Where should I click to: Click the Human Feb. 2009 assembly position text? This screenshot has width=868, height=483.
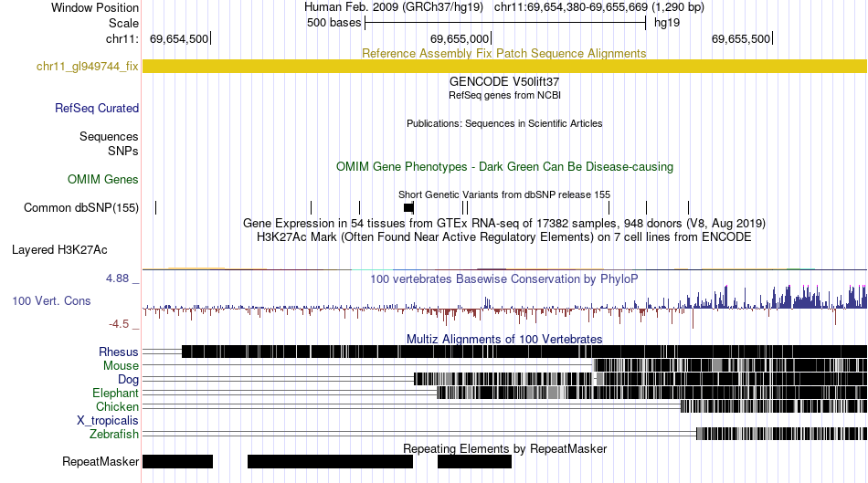click(504, 7)
